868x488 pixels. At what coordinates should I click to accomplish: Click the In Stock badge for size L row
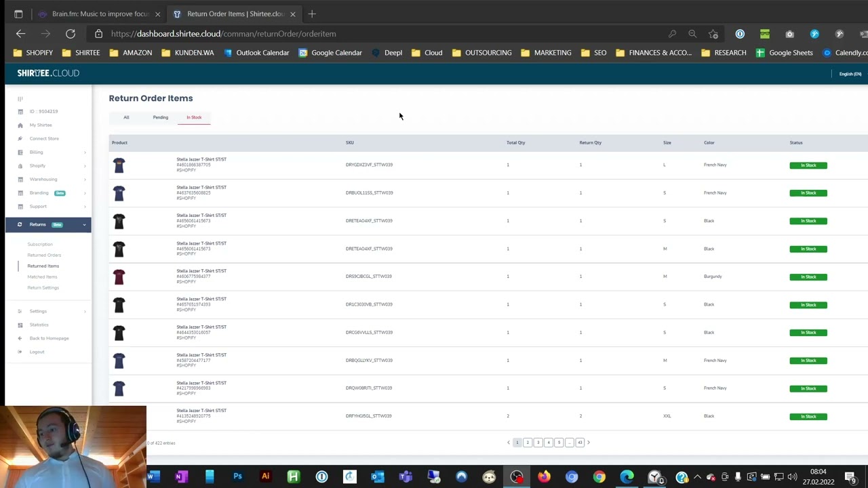808,165
